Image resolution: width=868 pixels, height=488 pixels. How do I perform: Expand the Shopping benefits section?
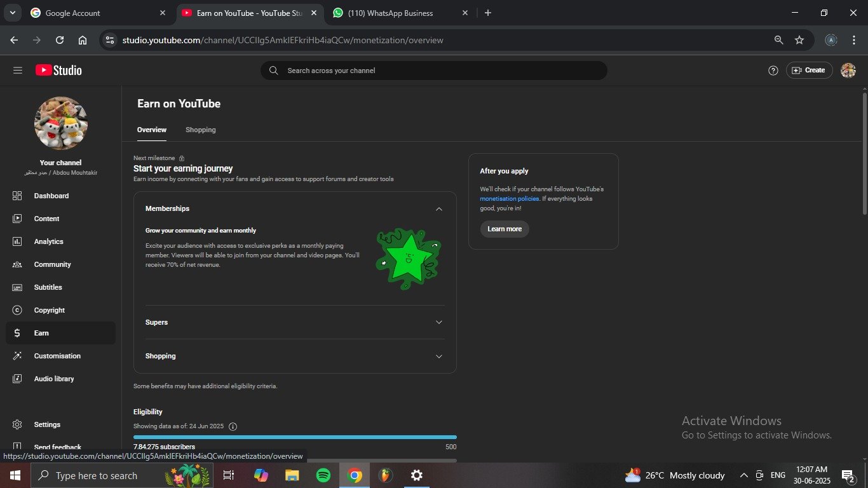(295, 356)
